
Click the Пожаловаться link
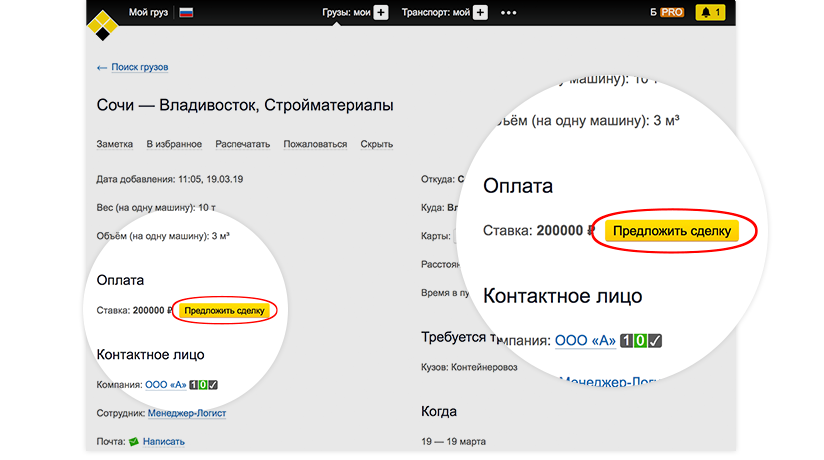click(x=315, y=144)
